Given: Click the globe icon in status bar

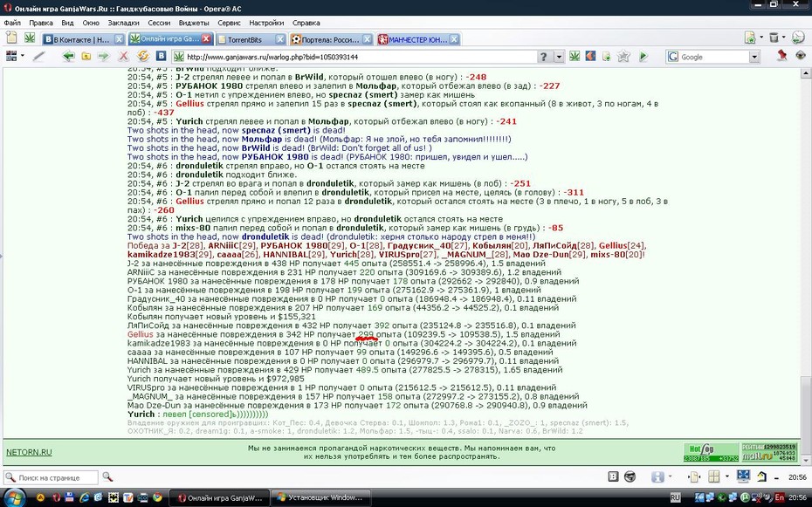Looking at the screenshot, I should click(x=630, y=476).
